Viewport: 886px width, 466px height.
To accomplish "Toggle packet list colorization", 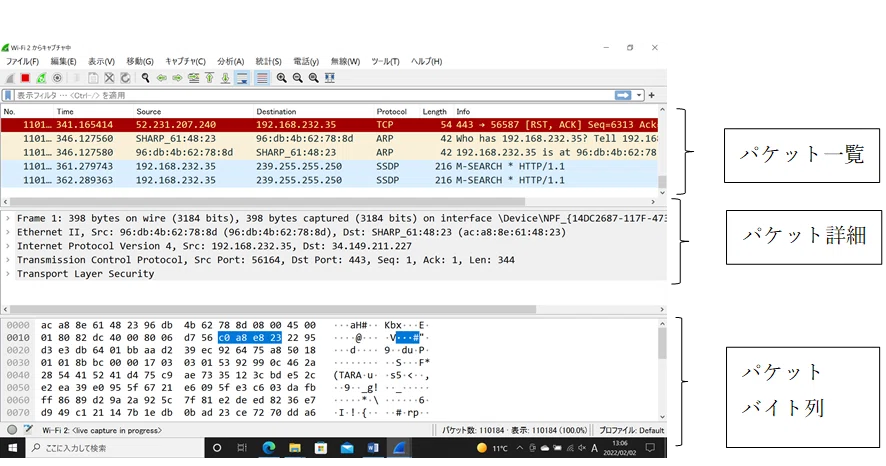I will [262, 78].
